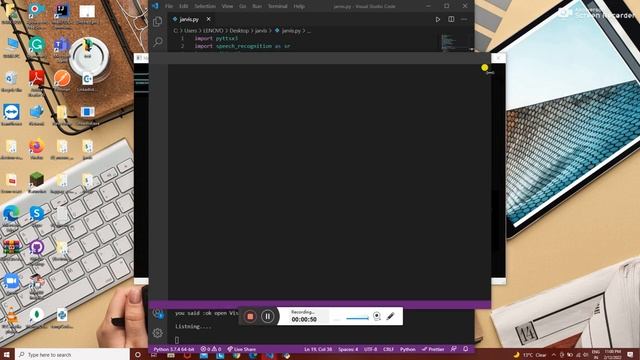This screenshot has width=640, height=360.
Task: Open the Help menu in VS Code
Action: click(x=299, y=6)
